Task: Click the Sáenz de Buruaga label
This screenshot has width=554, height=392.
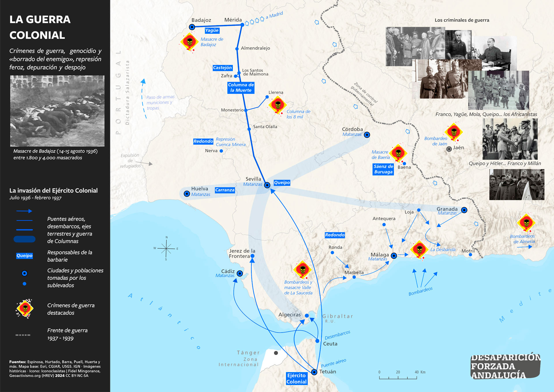Action: point(383,169)
